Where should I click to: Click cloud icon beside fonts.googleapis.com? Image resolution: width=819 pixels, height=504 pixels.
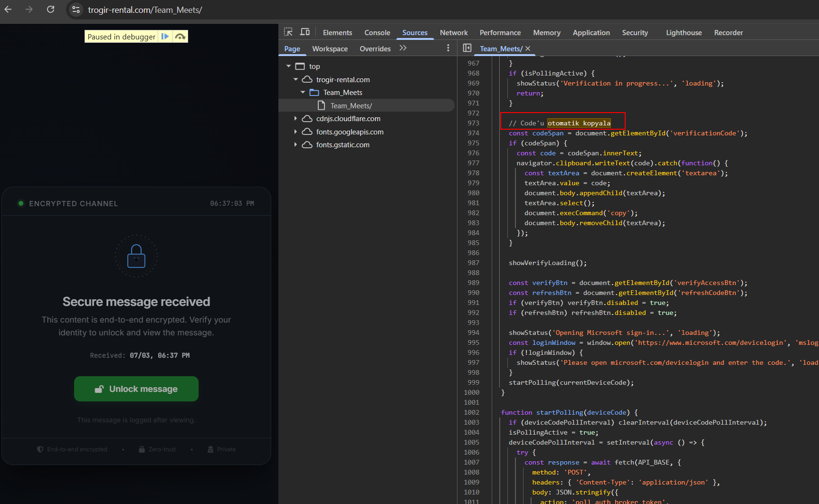coord(307,132)
